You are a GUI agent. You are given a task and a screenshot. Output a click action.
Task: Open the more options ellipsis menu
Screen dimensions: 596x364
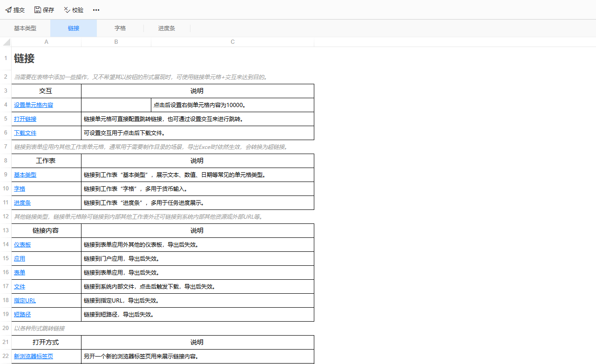pyautogui.click(x=96, y=10)
